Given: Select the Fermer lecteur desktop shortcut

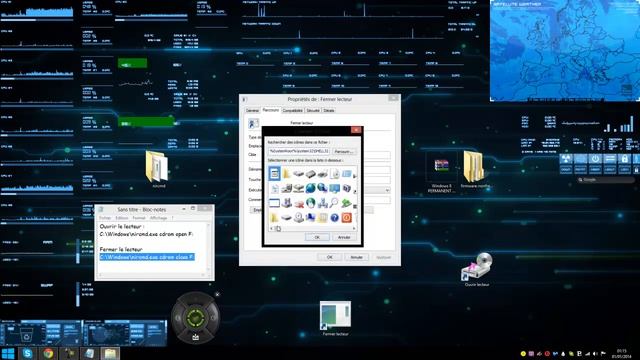Looking at the screenshot, I should (x=335, y=318).
